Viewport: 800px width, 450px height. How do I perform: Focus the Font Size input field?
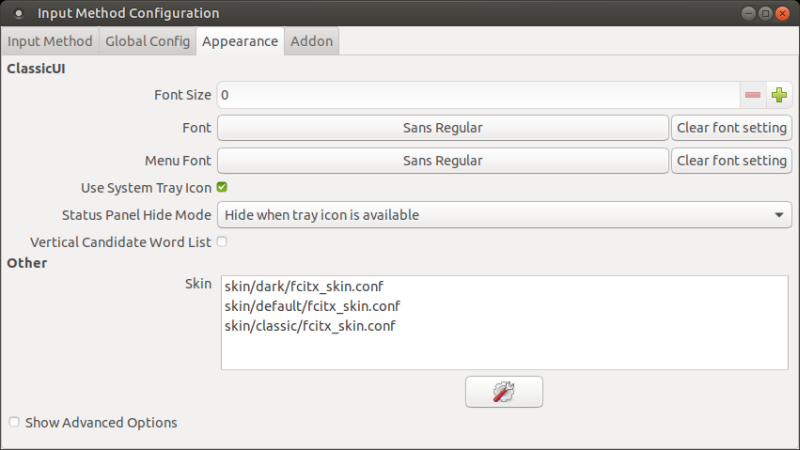pyautogui.click(x=479, y=95)
